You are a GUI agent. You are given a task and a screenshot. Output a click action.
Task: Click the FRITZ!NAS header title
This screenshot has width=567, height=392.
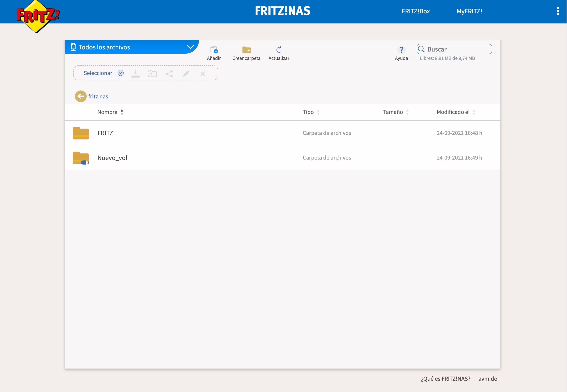tap(282, 11)
